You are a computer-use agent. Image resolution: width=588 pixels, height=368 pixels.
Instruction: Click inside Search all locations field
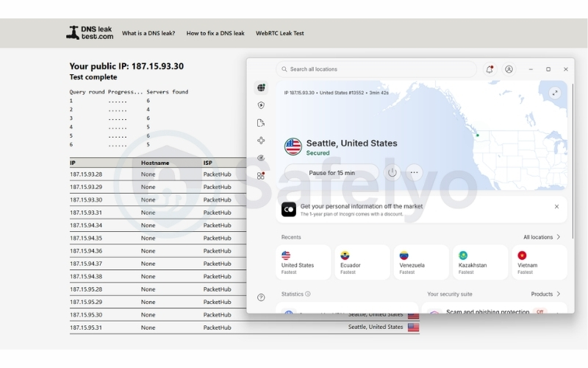click(x=376, y=69)
